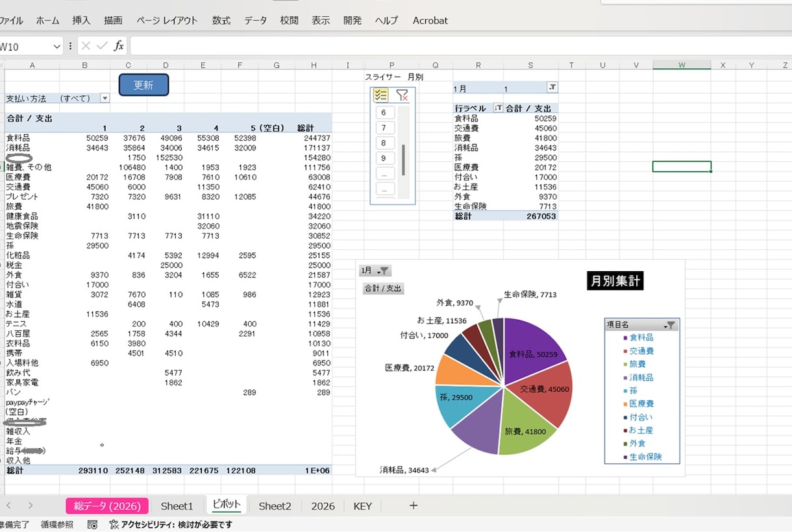Open the 挿入 ribbon tab

coord(81,21)
